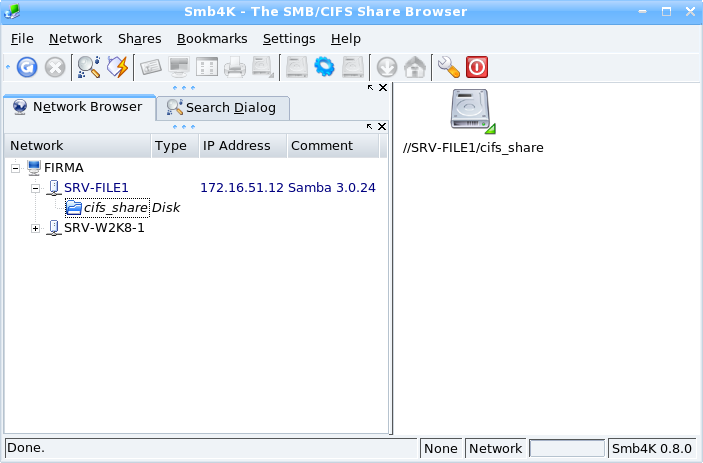Click the blue rescan network toolbar icon
The height and width of the screenshot is (463, 703).
point(27,67)
